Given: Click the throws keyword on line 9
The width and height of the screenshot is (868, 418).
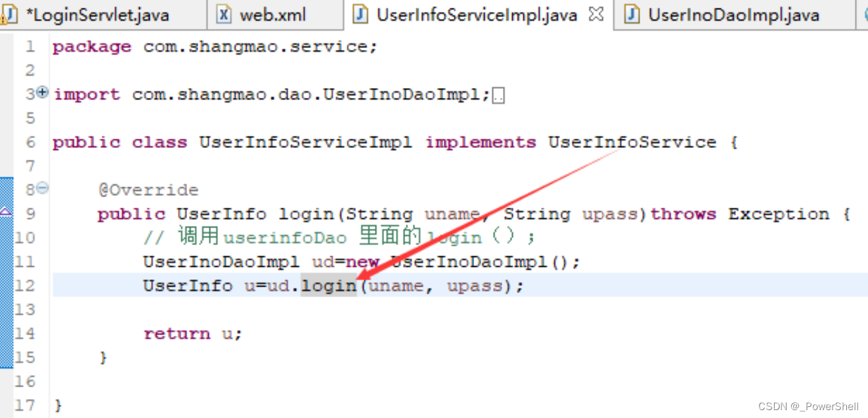Looking at the screenshot, I should tap(684, 214).
